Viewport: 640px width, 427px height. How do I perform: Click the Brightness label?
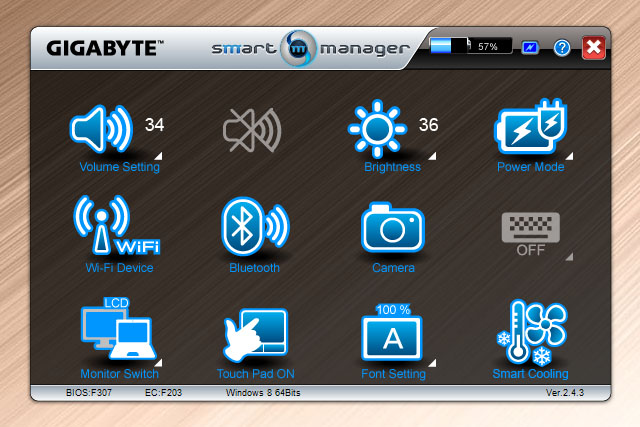point(392,167)
